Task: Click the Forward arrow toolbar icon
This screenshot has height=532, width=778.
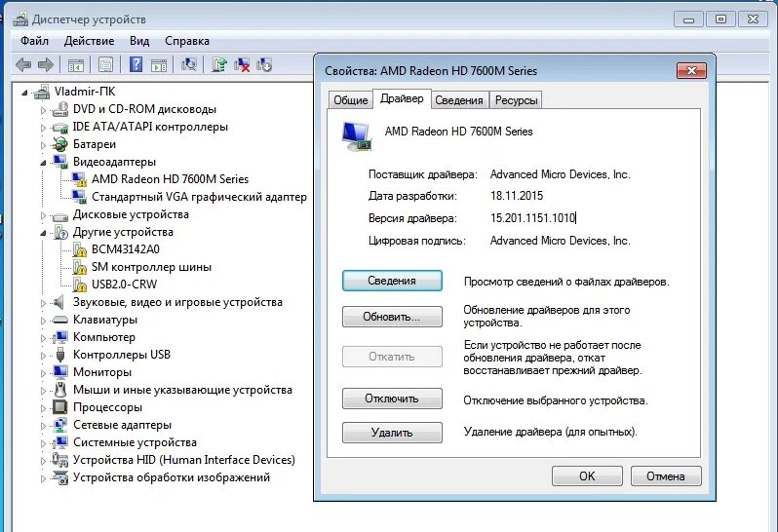Action: [x=45, y=64]
